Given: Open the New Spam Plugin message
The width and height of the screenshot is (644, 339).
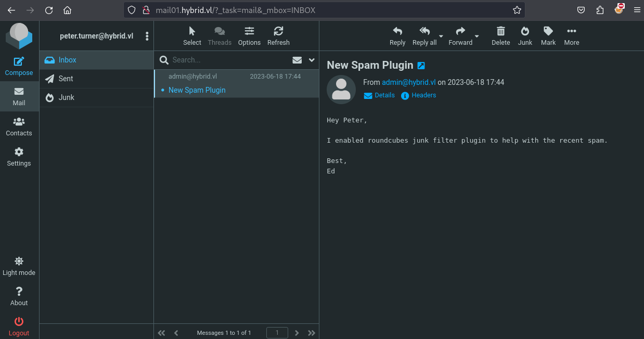Looking at the screenshot, I should tap(237, 83).
